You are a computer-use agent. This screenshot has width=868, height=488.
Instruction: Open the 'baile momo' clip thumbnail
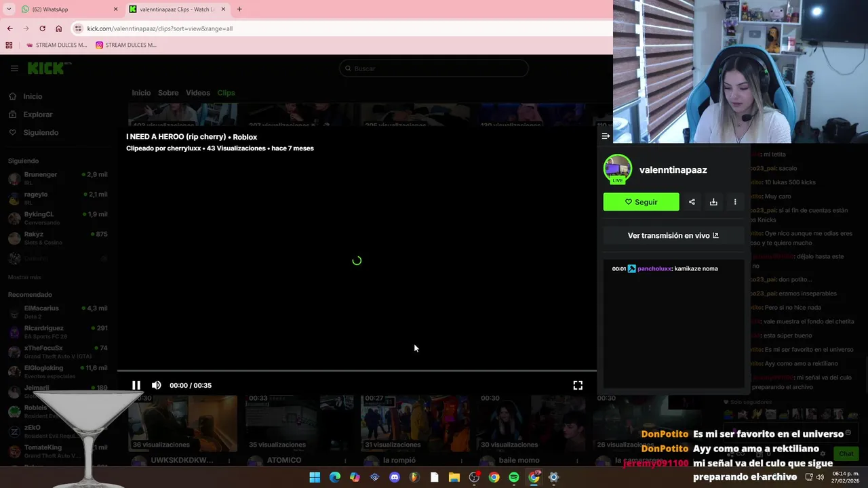pos(531,423)
